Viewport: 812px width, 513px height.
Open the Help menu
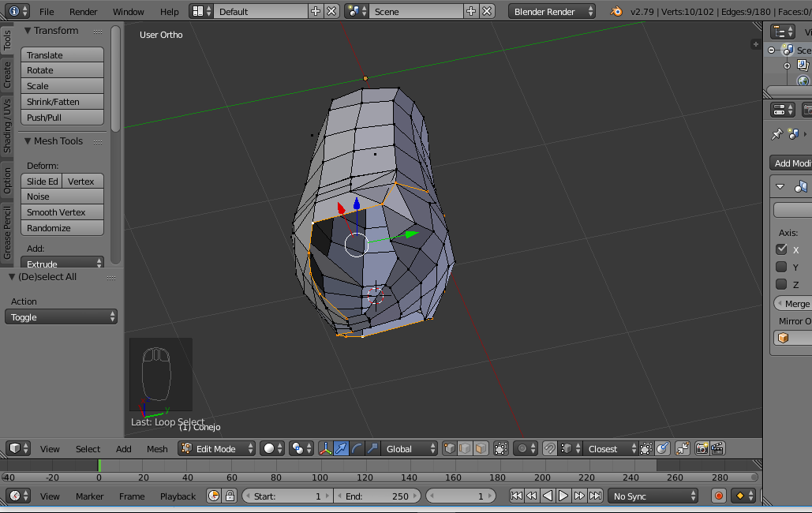[170, 11]
